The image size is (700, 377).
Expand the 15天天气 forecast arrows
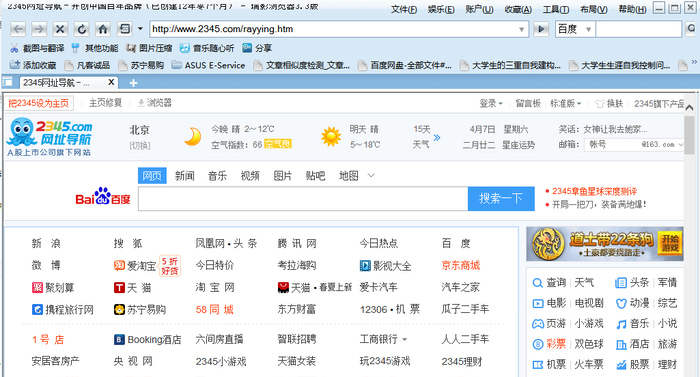437,138
